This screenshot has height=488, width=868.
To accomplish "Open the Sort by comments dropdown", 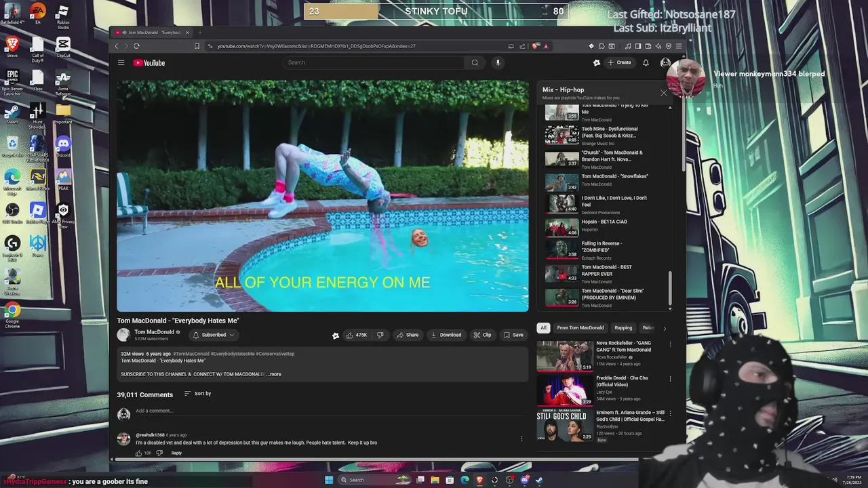I will point(197,394).
